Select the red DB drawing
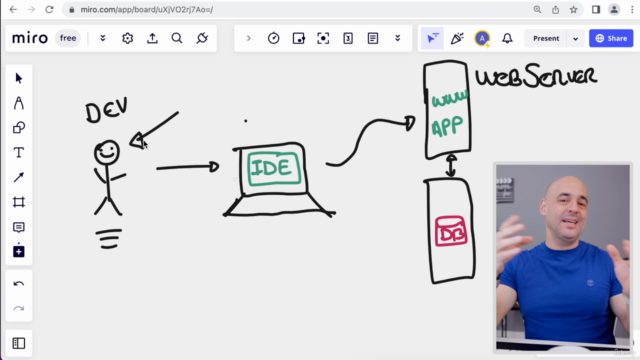640x360 pixels. pyautogui.click(x=451, y=231)
